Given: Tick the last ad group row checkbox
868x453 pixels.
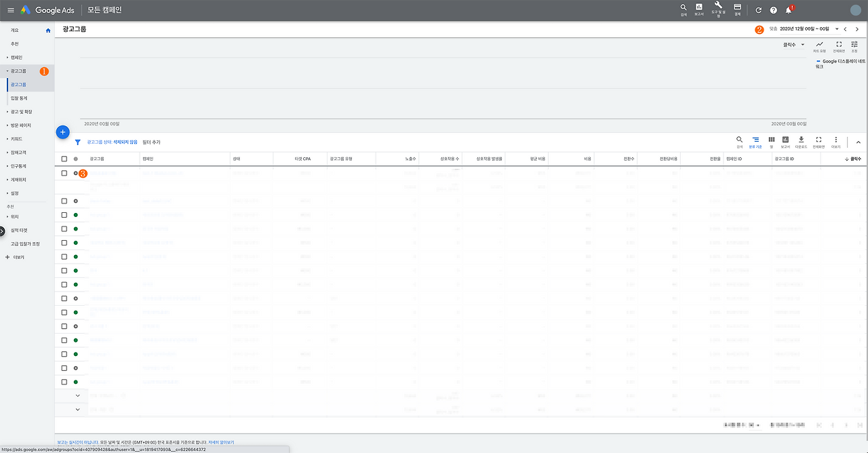Looking at the screenshot, I should [64, 382].
